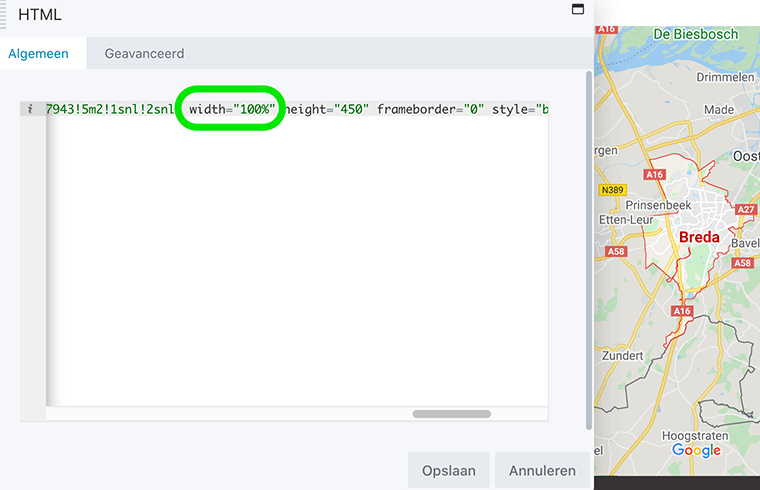The height and width of the screenshot is (490, 760).
Task: Click the Breda city label on the map
Action: tap(698, 237)
